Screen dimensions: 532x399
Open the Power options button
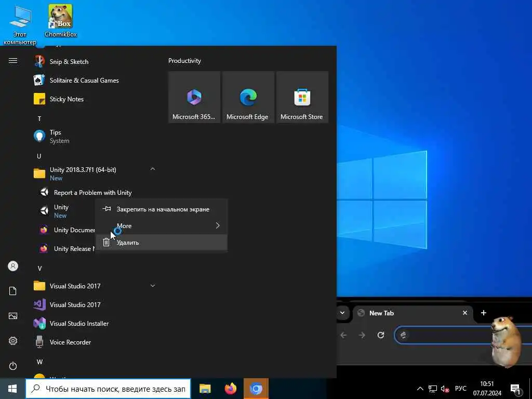click(x=13, y=366)
